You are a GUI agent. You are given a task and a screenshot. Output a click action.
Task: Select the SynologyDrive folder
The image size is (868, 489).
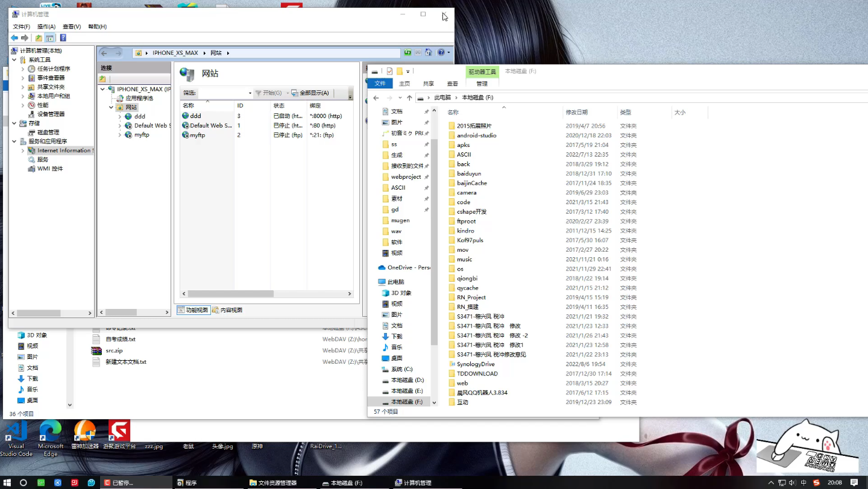click(x=476, y=364)
